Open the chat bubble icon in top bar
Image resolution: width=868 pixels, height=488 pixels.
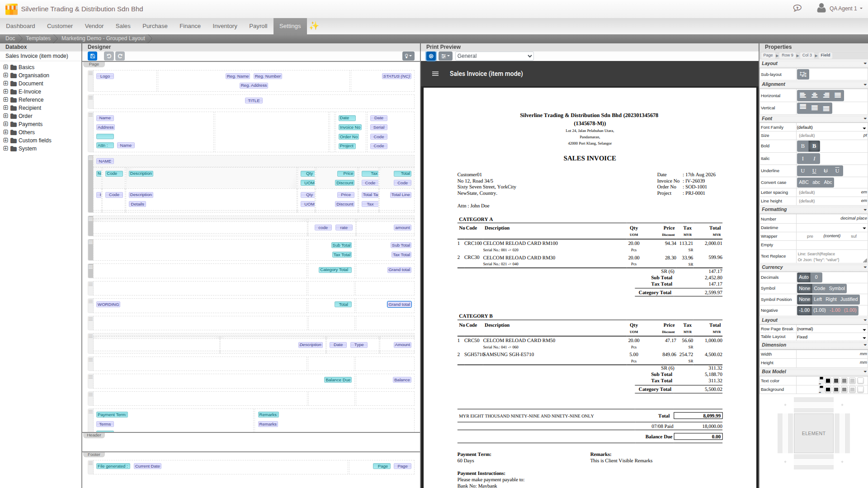[797, 8]
